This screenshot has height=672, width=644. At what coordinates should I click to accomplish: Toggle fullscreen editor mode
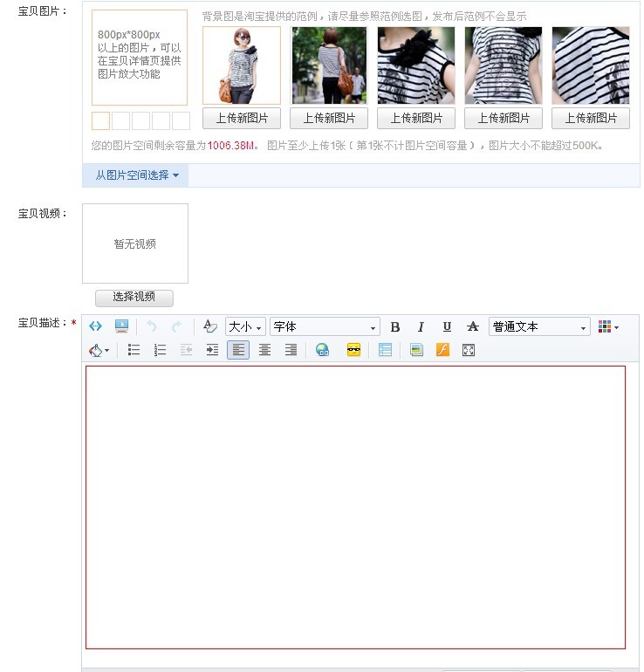(469, 350)
